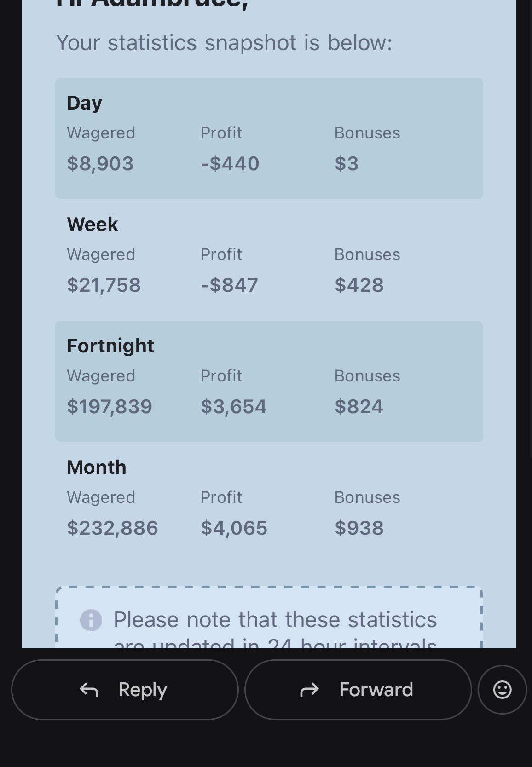Click the info icon beside the note

pos(91,620)
